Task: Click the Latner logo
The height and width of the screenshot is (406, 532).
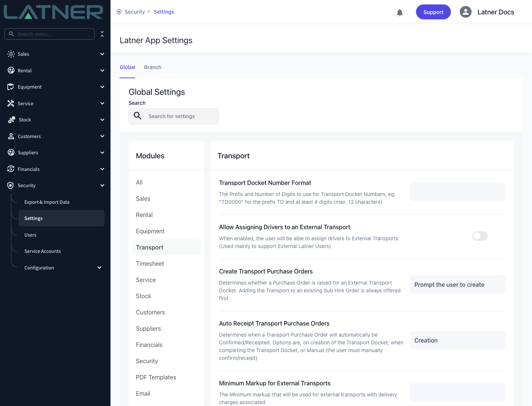Action: 54,12
